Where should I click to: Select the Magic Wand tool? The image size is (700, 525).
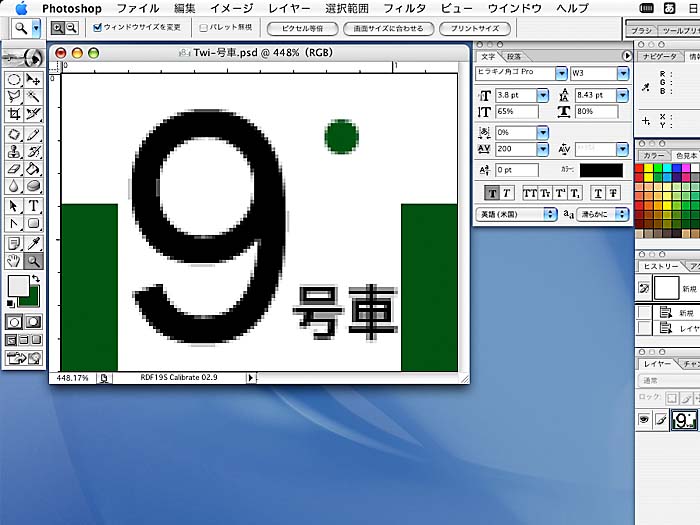(33, 96)
